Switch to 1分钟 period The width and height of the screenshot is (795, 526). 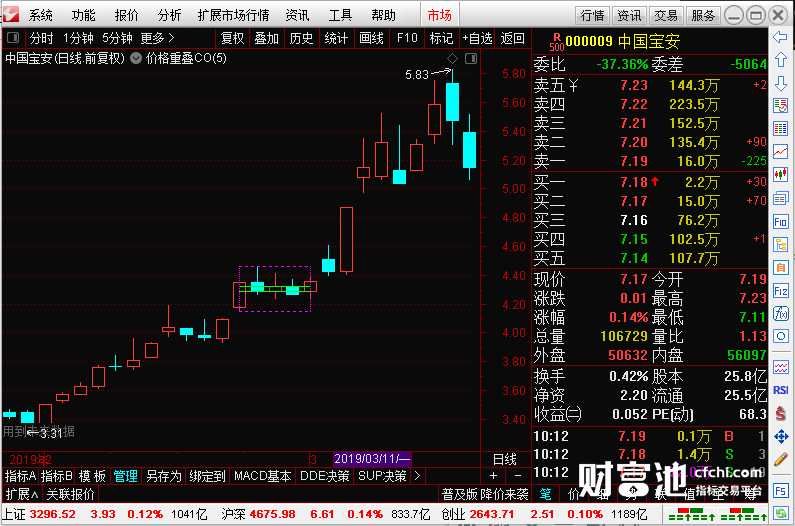coord(78,38)
